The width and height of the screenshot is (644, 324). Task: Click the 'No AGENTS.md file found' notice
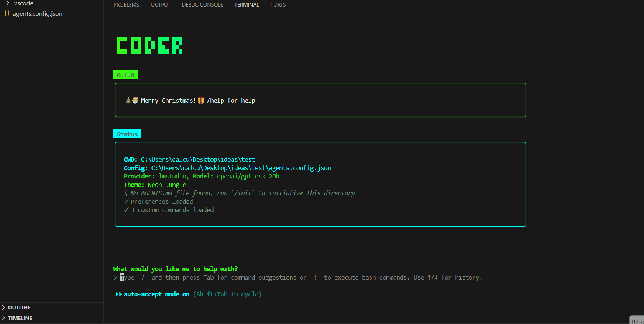click(x=240, y=193)
